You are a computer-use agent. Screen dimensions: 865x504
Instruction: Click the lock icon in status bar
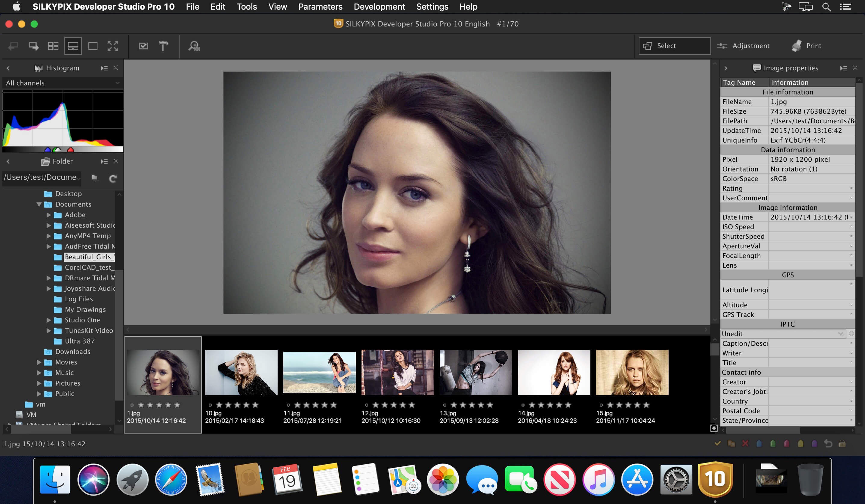point(842,444)
